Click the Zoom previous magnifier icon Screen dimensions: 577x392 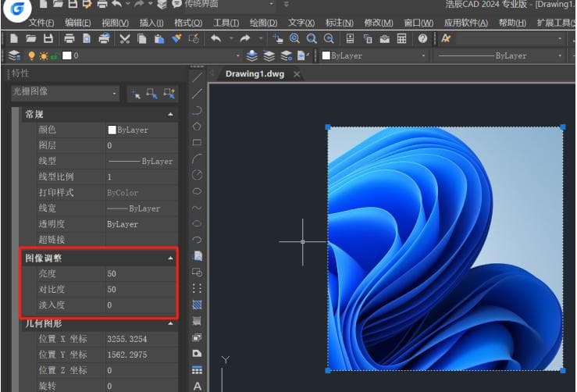click(329, 38)
